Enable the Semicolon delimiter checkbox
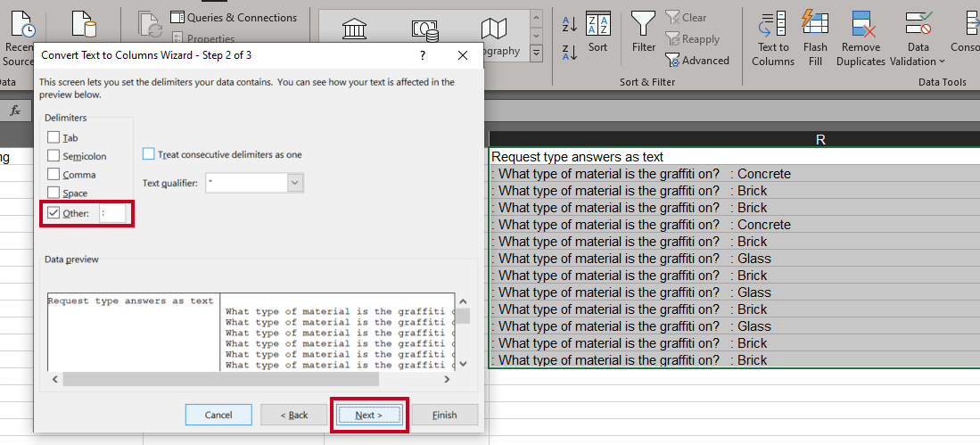The height and width of the screenshot is (445, 980). [54, 156]
